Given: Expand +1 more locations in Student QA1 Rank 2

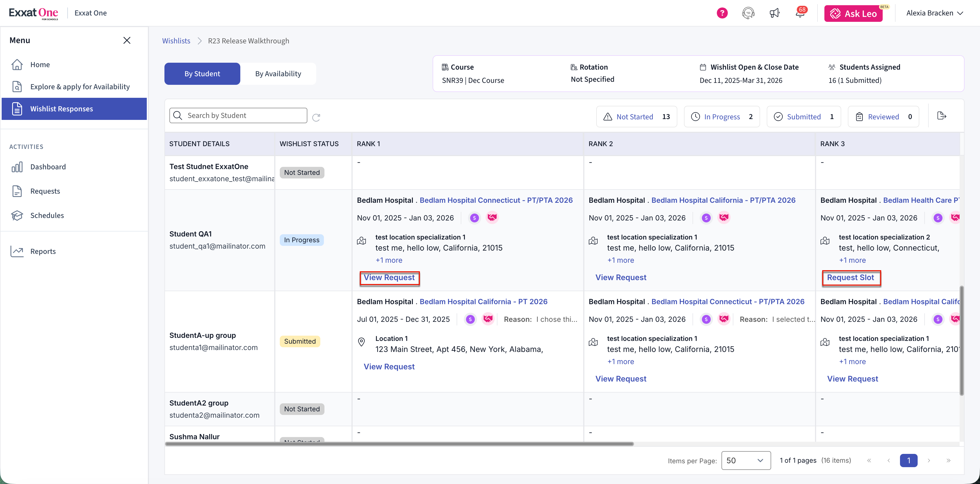Looking at the screenshot, I should point(621,260).
